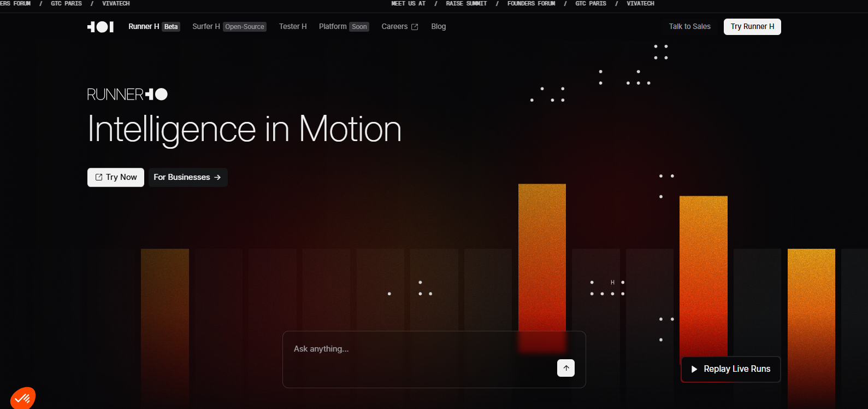Viewport: 868px width, 409px height.
Task: Click the Careers external-link icon
Action: click(x=415, y=27)
